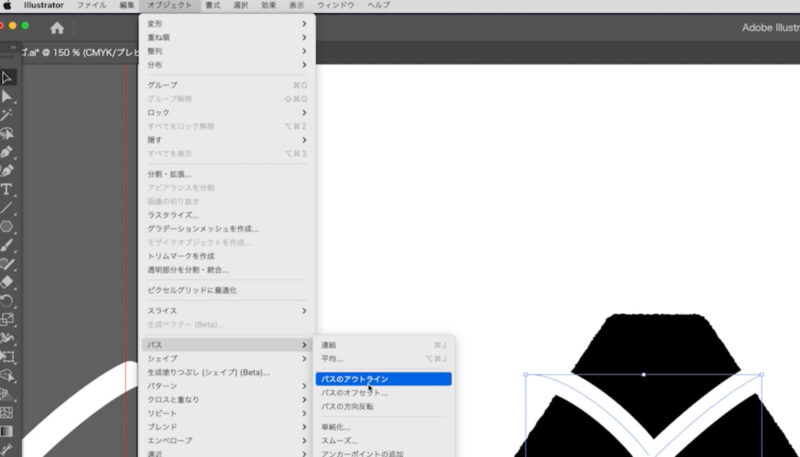Choose パスのアウトライン in the submenu
This screenshot has height=457, width=800.
384,379
